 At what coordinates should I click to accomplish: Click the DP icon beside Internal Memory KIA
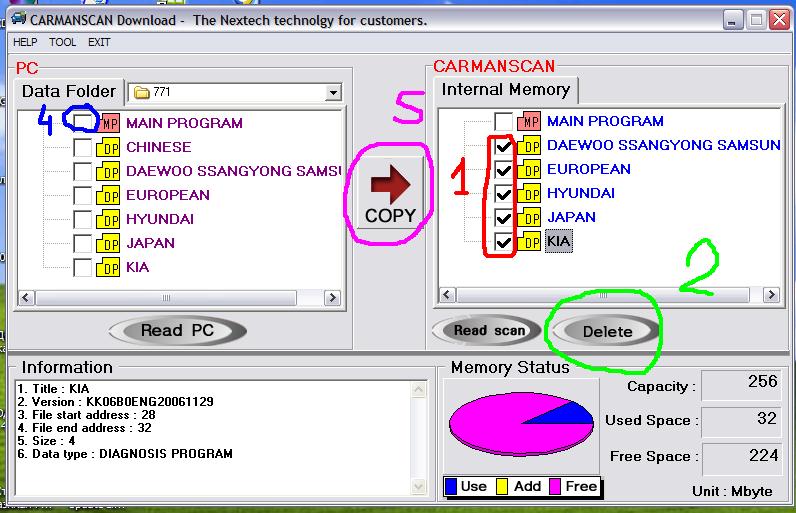tap(529, 242)
